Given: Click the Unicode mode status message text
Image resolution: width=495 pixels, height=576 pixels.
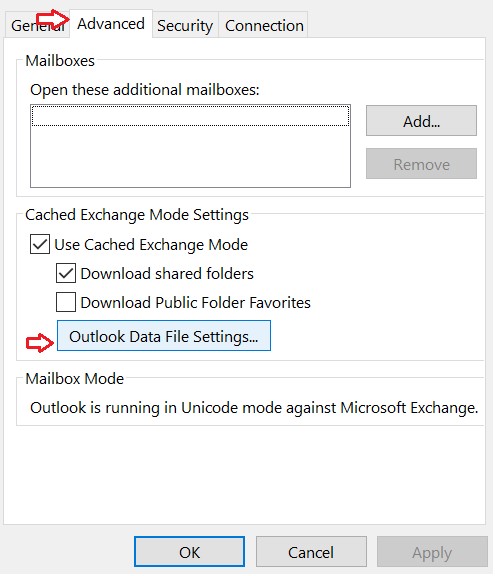Looking at the screenshot, I should coord(254,408).
